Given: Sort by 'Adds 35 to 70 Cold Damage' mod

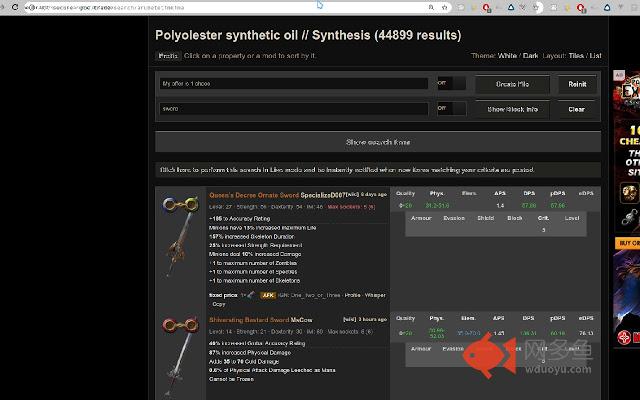Looking at the screenshot, I should [244, 362].
